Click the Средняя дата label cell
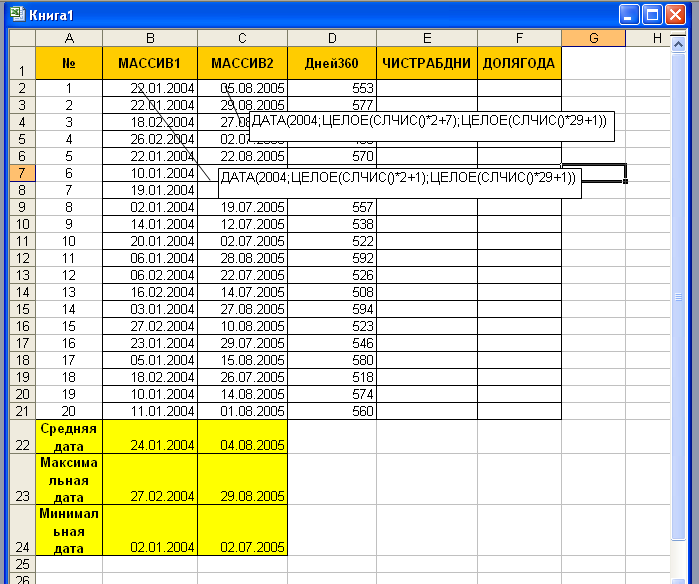Viewport: 699px width, 584px height. [69, 436]
